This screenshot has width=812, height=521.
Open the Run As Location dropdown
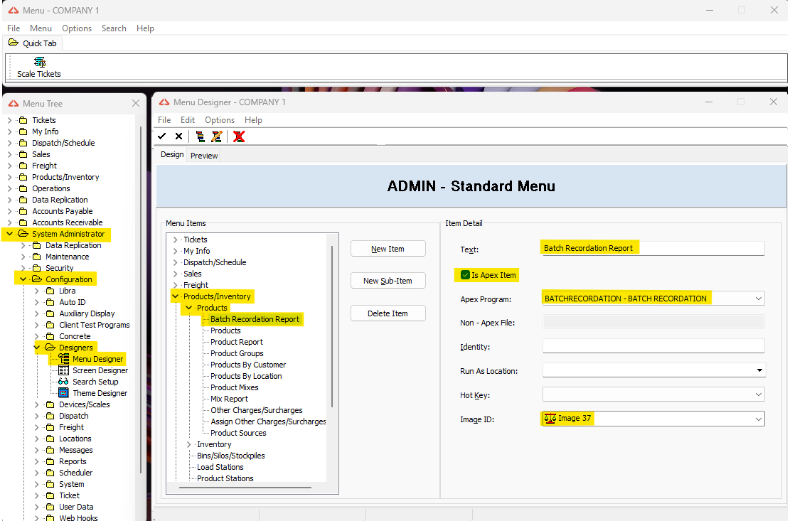pyautogui.click(x=759, y=370)
